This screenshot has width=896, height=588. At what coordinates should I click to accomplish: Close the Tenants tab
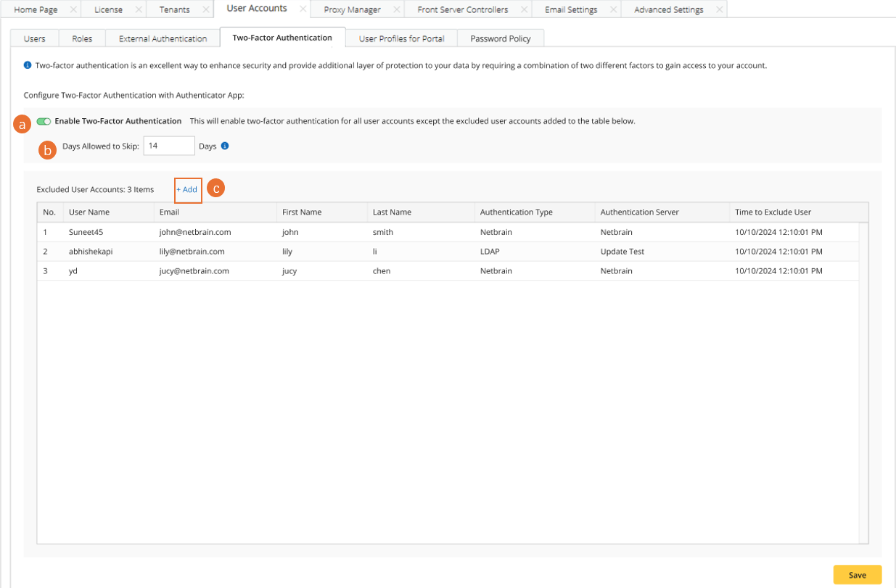pyautogui.click(x=205, y=9)
